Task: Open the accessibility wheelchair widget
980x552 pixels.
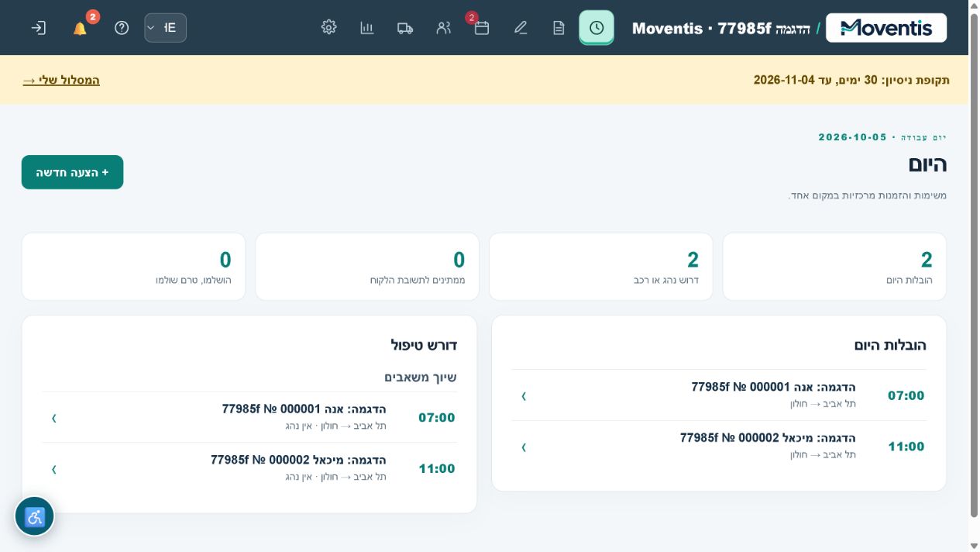Action: click(x=35, y=516)
